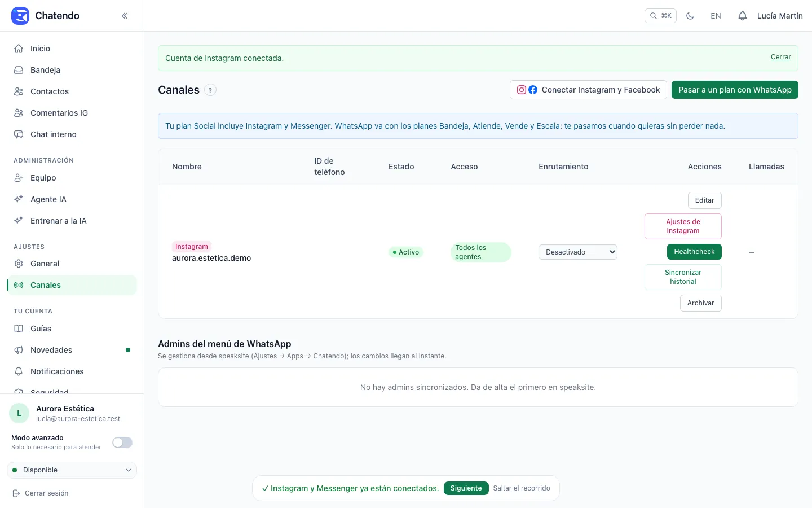812x508 pixels.
Task: Open Comentarios IG section
Action: (x=72, y=113)
